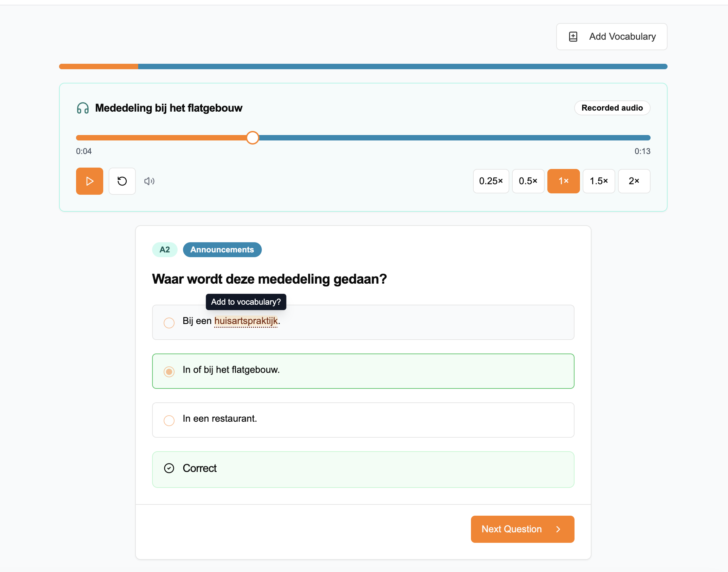Click the audio seek slider handle
The height and width of the screenshot is (572, 728).
253,138
